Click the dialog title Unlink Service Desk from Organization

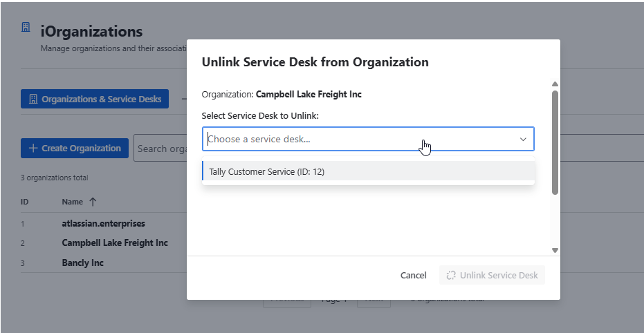click(x=315, y=62)
